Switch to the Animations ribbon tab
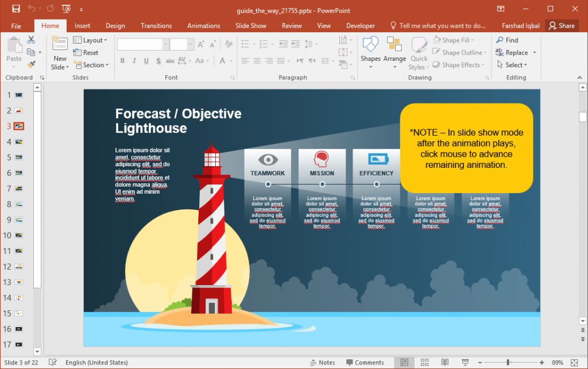 [203, 25]
